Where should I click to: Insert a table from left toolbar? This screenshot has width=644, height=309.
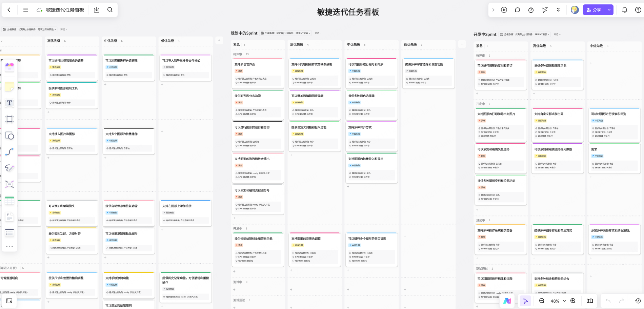point(9,201)
